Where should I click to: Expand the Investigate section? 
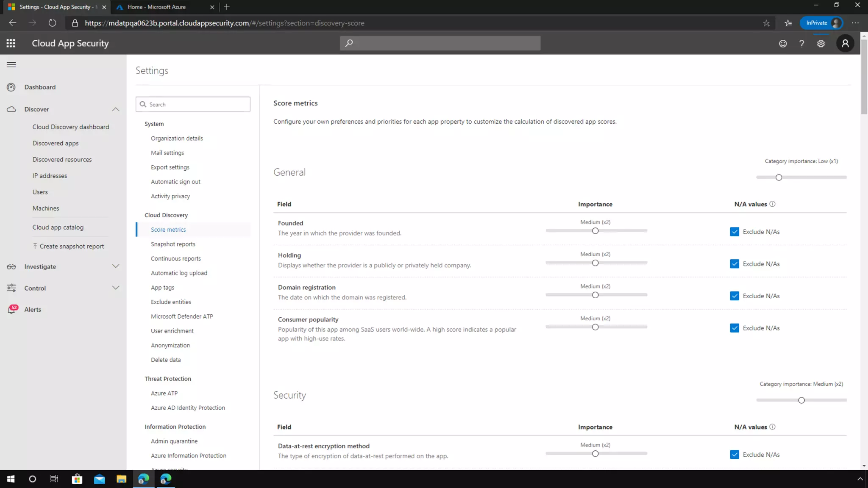tap(116, 266)
